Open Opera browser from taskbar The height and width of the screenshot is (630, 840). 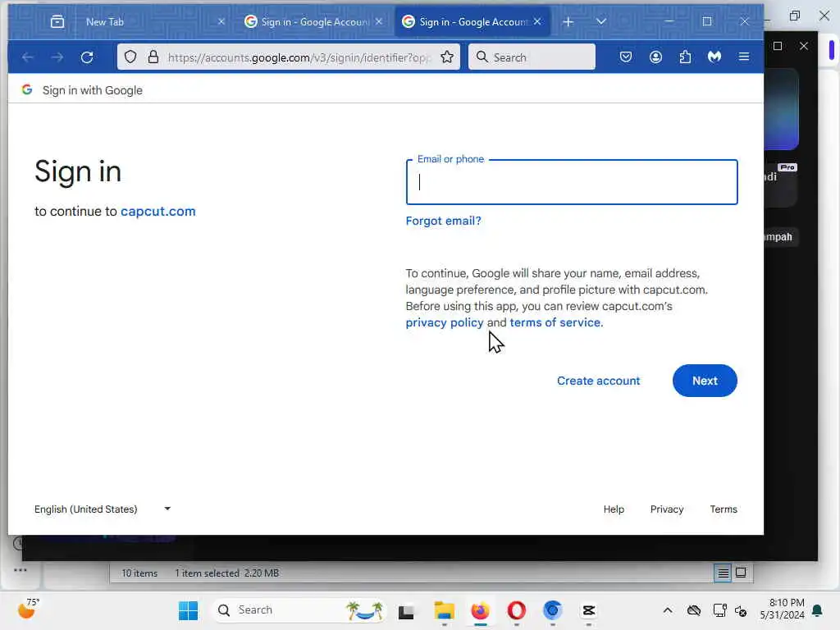[517, 610]
